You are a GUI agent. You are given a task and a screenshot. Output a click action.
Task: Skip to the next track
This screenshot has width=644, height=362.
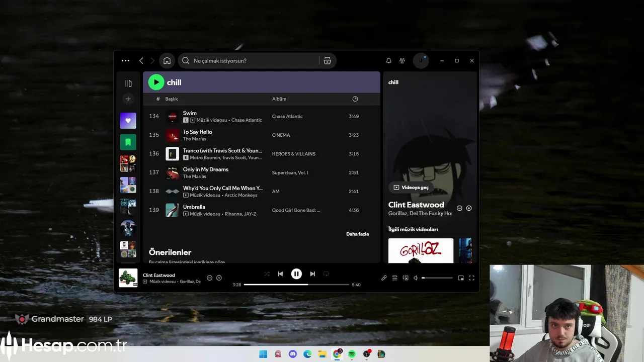click(312, 274)
